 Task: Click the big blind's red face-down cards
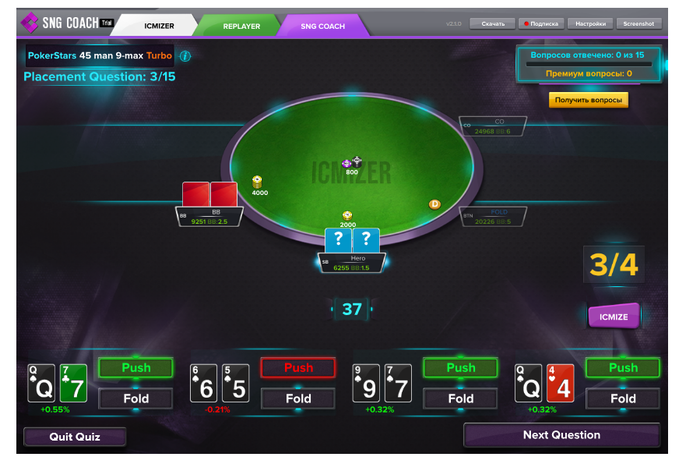pos(209,194)
